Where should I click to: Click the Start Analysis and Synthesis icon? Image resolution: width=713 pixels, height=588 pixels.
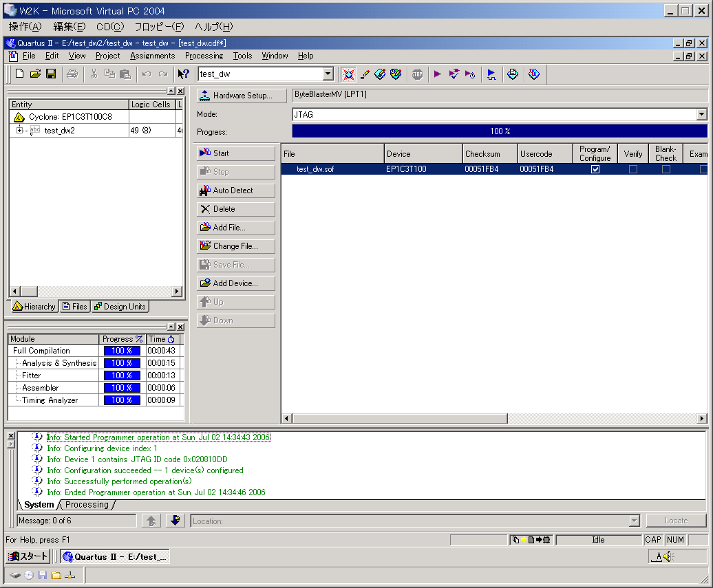click(454, 74)
